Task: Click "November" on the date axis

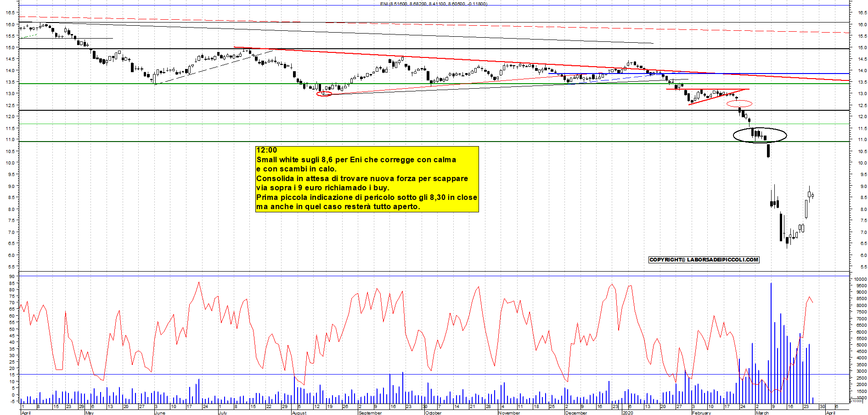Action: (509, 413)
